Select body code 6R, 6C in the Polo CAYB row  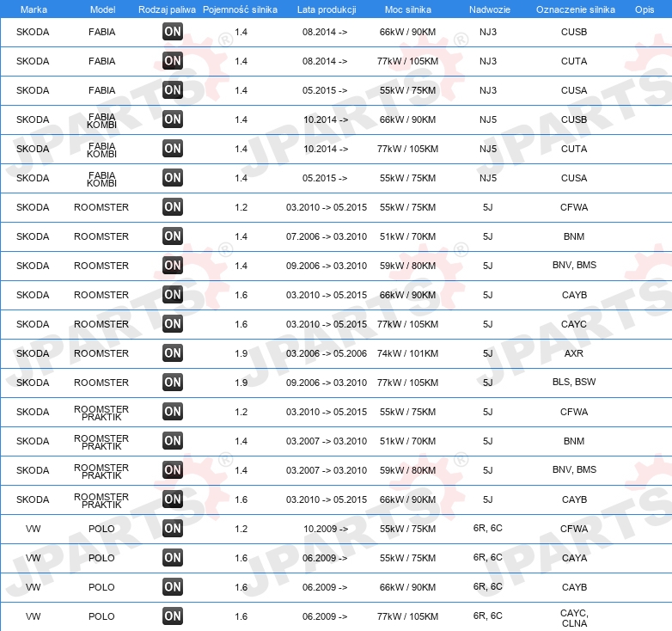click(488, 586)
